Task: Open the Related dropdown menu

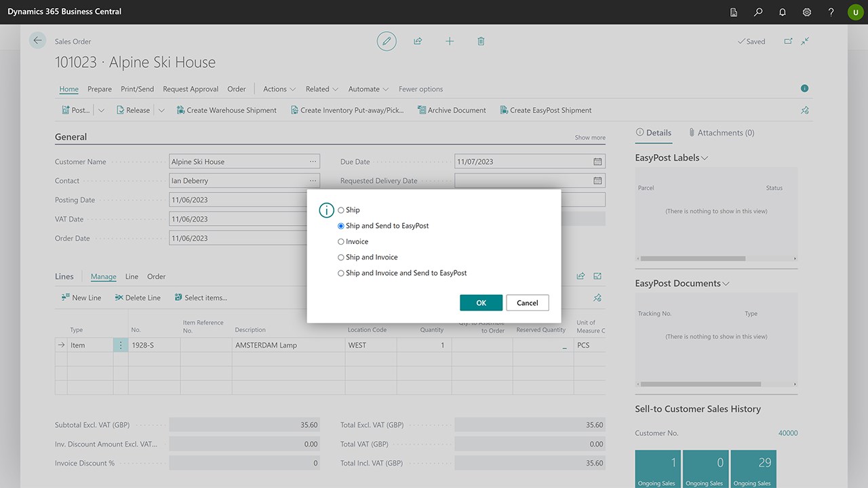Action: tap(322, 89)
